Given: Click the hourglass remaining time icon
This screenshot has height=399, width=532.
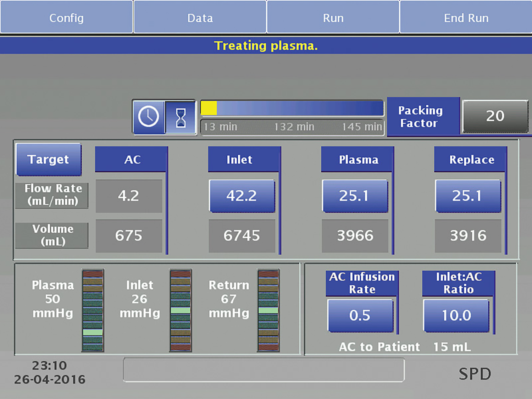Looking at the screenshot, I should point(181,117).
